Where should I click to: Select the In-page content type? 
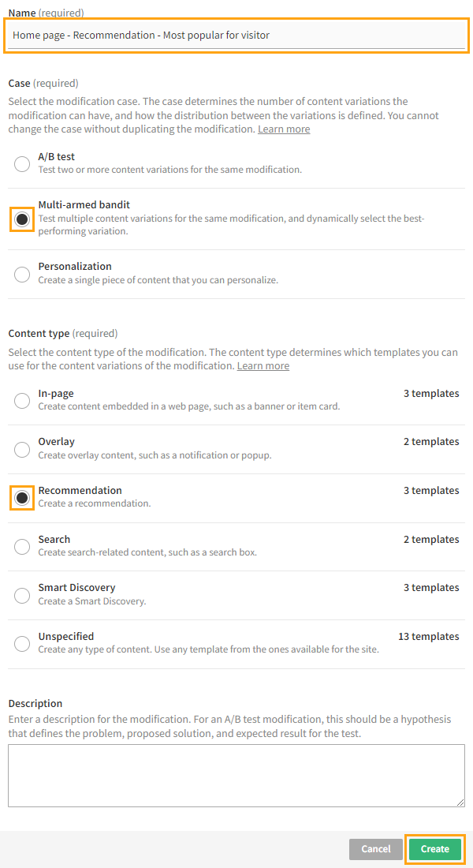(x=22, y=400)
